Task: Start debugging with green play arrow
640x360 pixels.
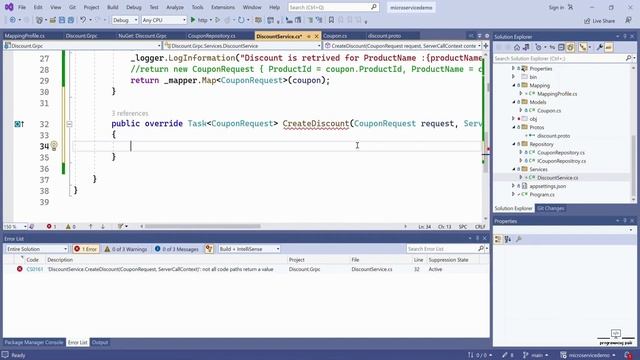Action: pyautogui.click(x=193, y=20)
